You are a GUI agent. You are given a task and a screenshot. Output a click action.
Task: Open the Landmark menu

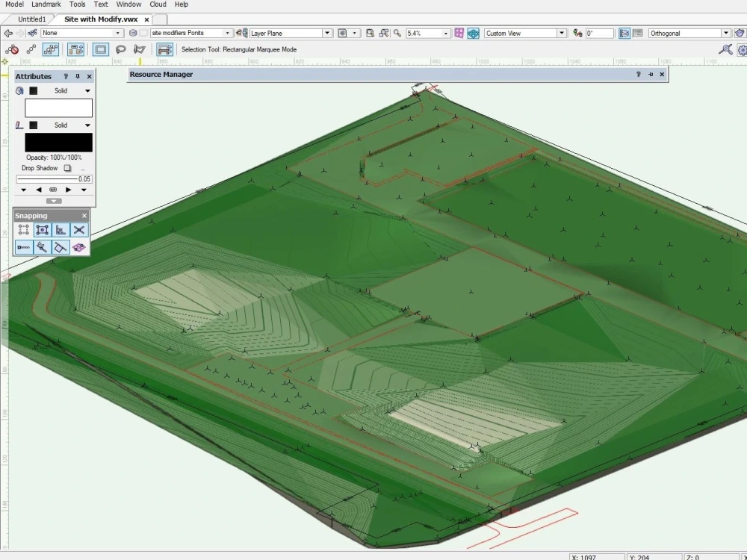pyautogui.click(x=46, y=4)
